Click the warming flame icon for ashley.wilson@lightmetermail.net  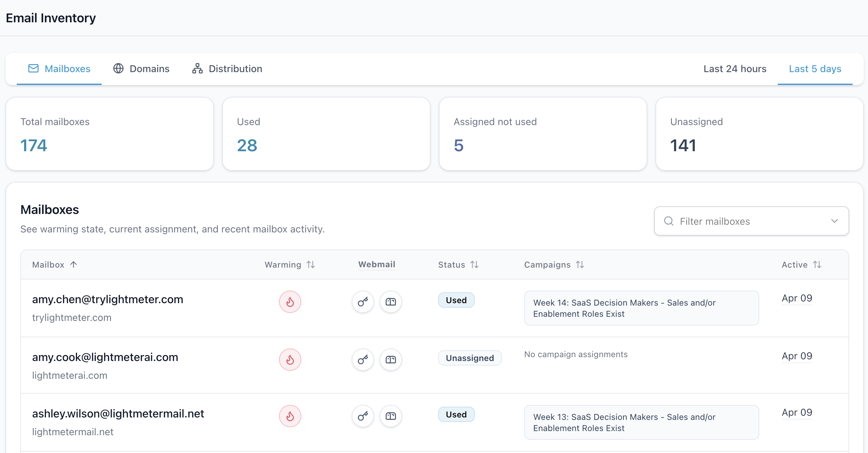coord(290,416)
